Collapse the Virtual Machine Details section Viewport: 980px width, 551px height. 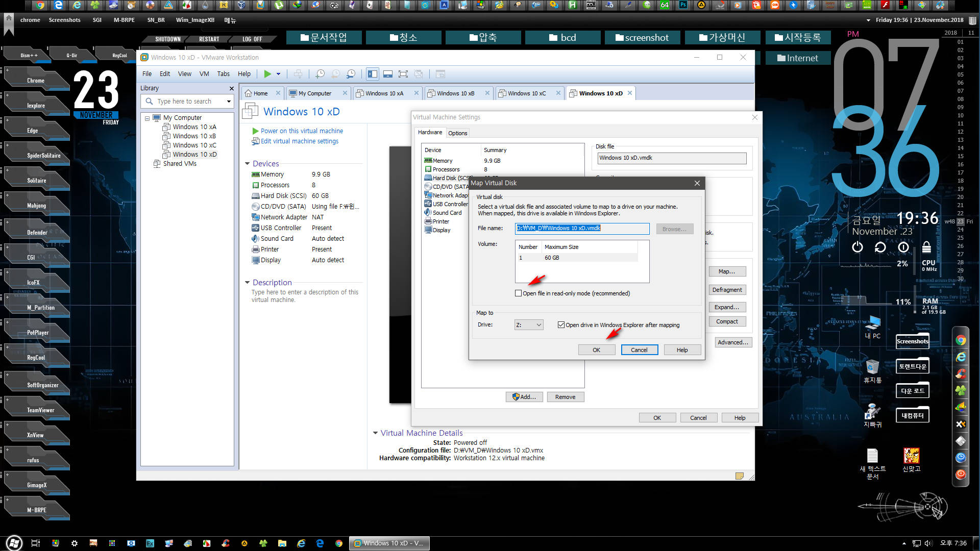[376, 433]
